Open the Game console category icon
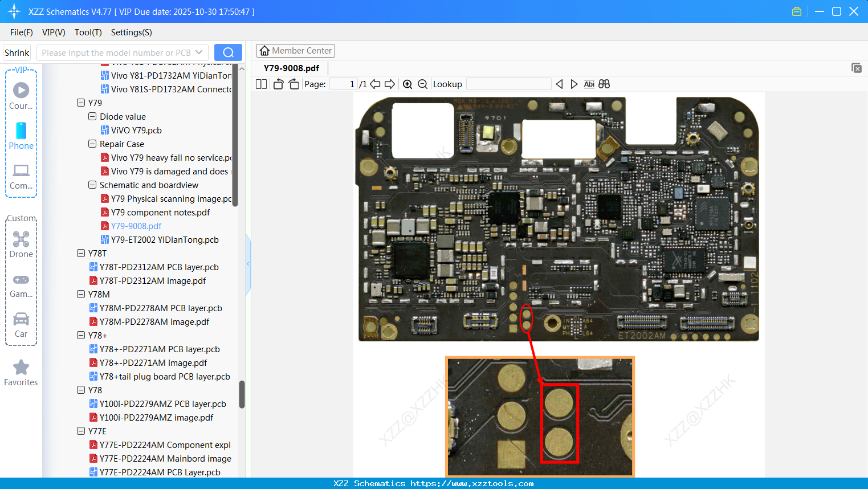868x489 pixels. (x=21, y=280)
